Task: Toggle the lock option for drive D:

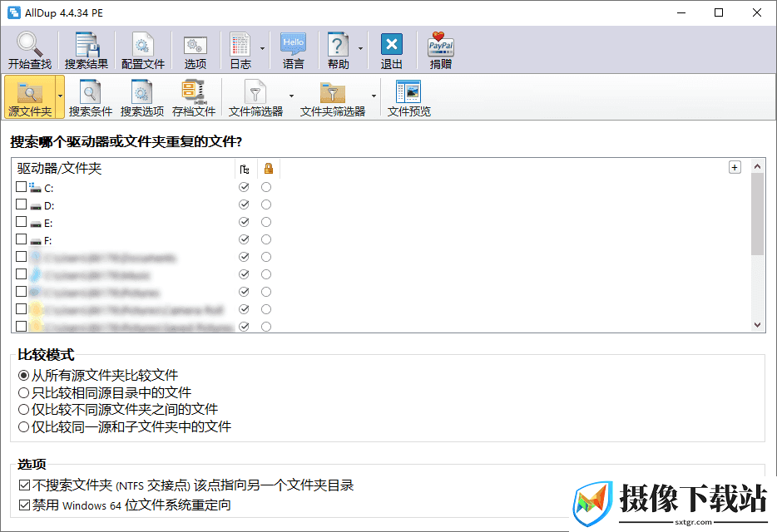Action: tap(266, 204)
